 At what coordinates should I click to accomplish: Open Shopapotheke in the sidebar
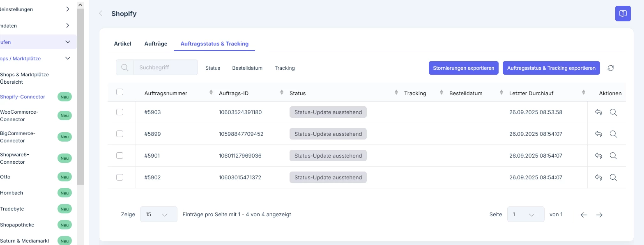pyautogui.click(x=17, y=225)
